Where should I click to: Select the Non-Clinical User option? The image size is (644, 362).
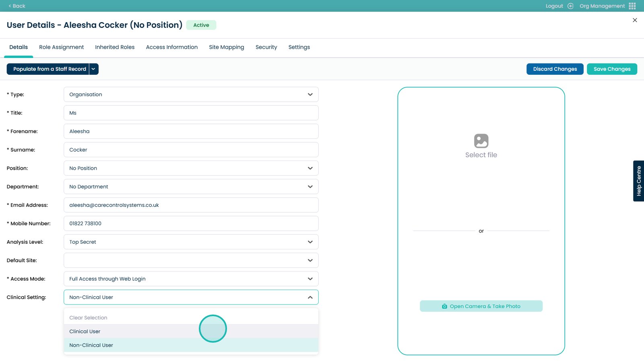click(91, 345)
